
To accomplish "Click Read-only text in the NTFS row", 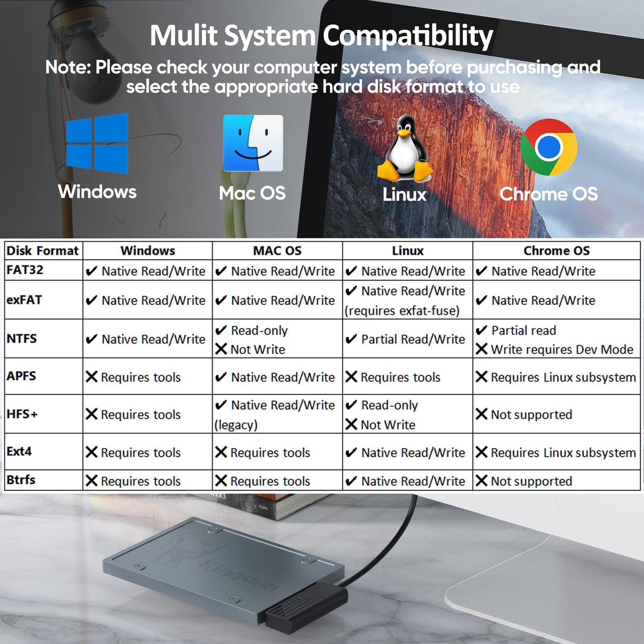I will (259, 330).
